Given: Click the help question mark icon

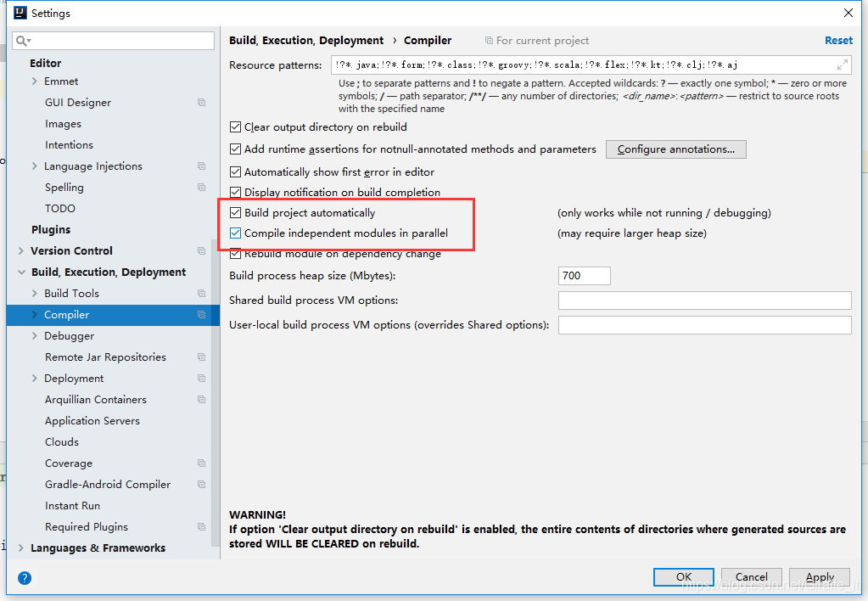Looking at the screenshot, I should pos(25,578).
